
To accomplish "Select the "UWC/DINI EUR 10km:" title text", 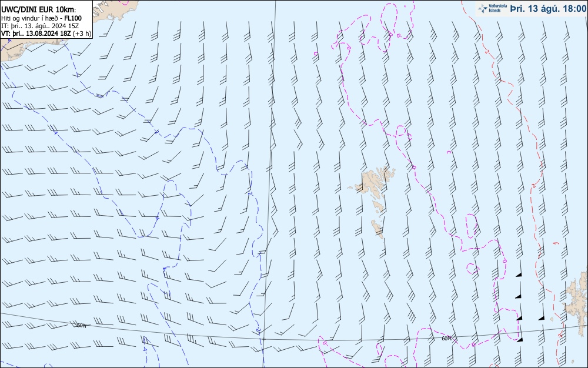I will (x=39, y=10).
